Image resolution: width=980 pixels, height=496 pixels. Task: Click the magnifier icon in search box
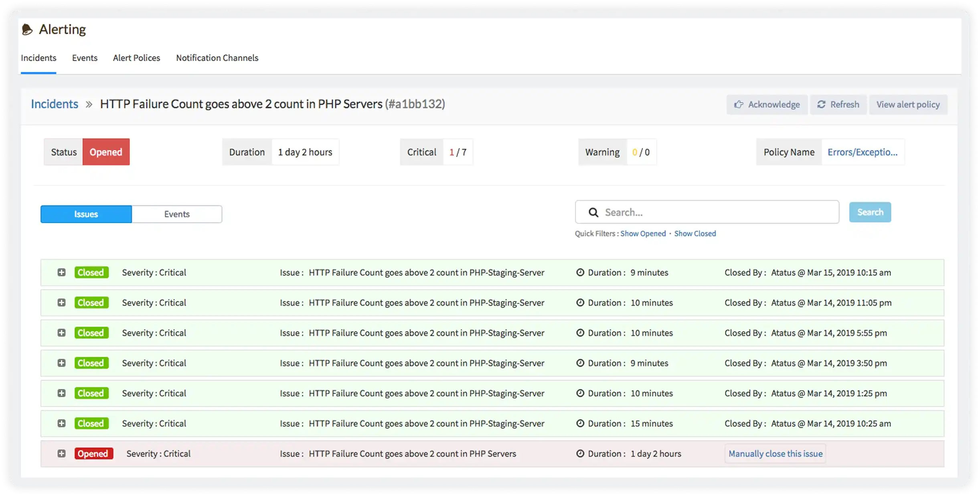point(593,212)
